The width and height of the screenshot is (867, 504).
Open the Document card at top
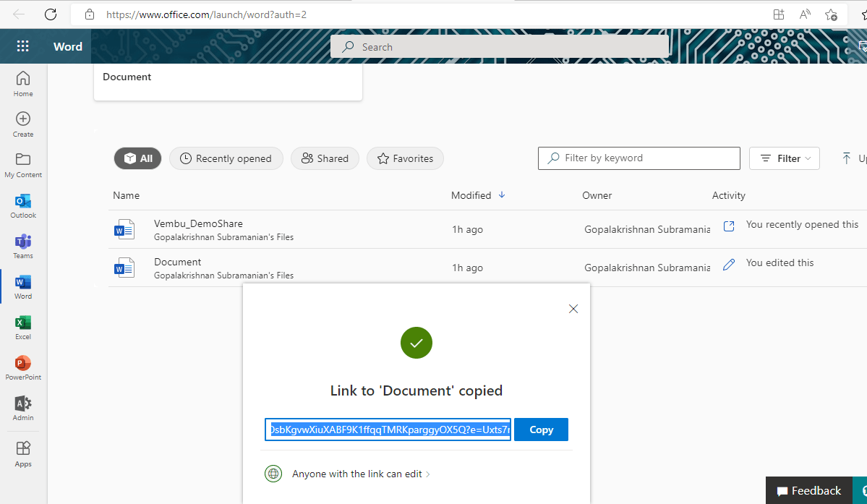coord(228,82)
